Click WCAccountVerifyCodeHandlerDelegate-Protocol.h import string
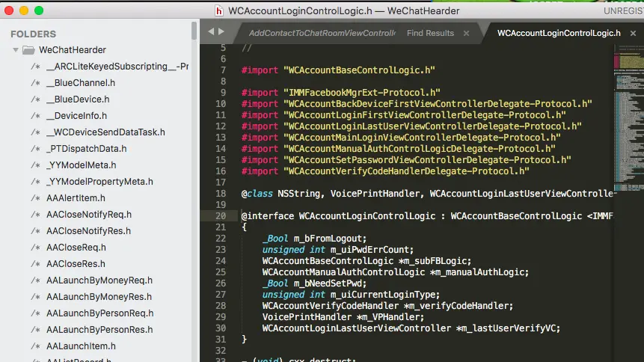This screenshot has width=644, height=362. 406,171
